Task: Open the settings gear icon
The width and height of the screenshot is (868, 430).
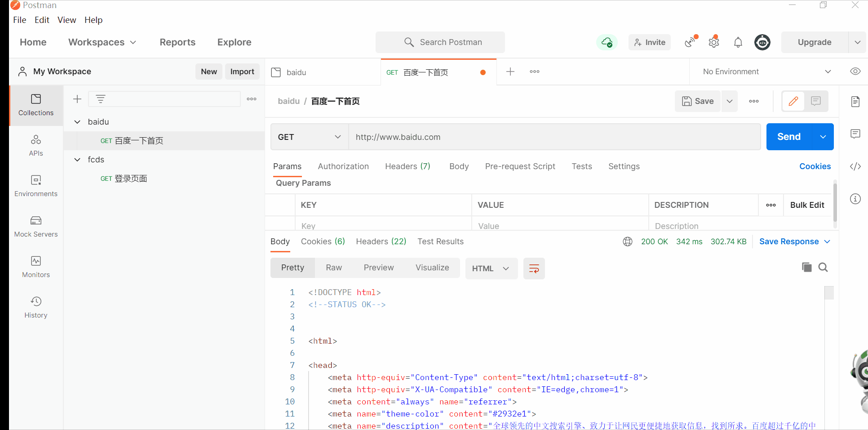Action: (x=714, y=42)
